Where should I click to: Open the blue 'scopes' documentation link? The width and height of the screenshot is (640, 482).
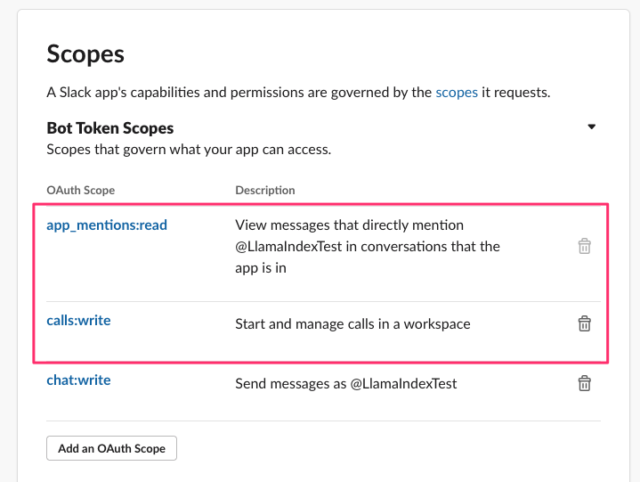[456, 93]
